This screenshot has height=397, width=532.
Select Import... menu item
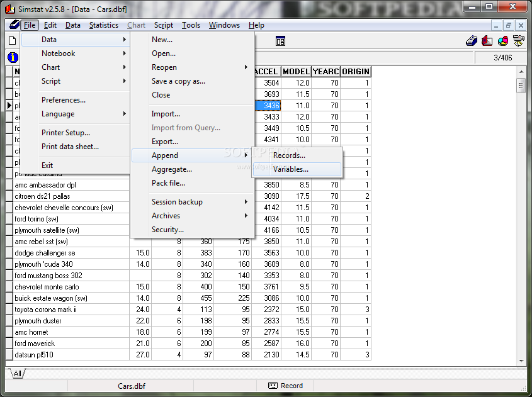point(193,114)
